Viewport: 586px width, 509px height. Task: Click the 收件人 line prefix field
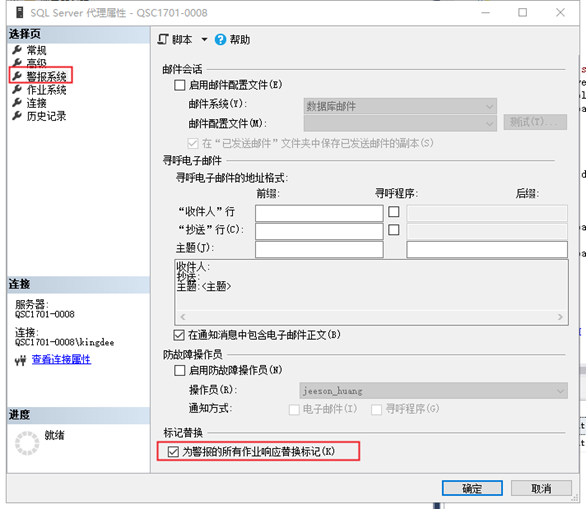(319, 212)
